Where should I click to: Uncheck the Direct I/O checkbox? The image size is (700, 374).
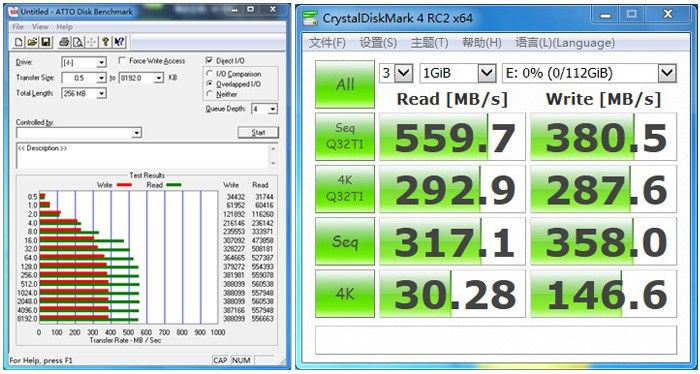click(209, 60)
